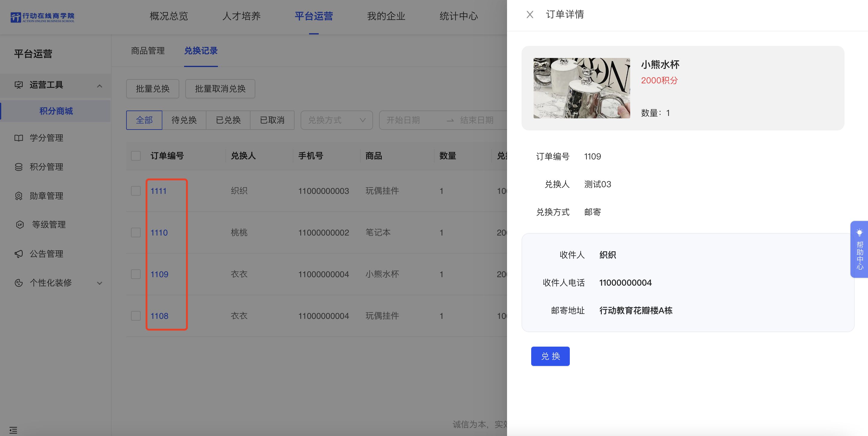Check the box for order 1109
This screenshot has width=868, height=436.
(x=136, y=274)
